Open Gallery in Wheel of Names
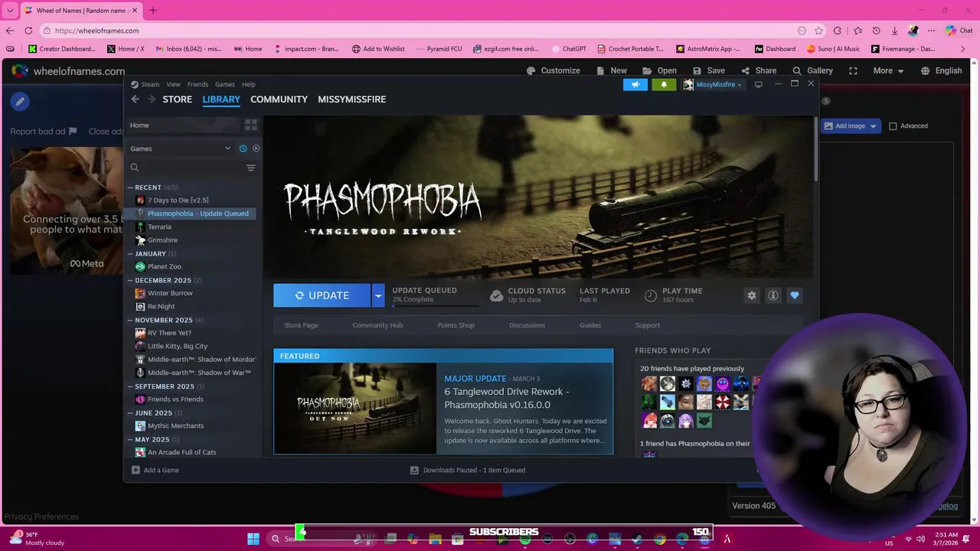980x551 pixels. click(x=812, y=70)
